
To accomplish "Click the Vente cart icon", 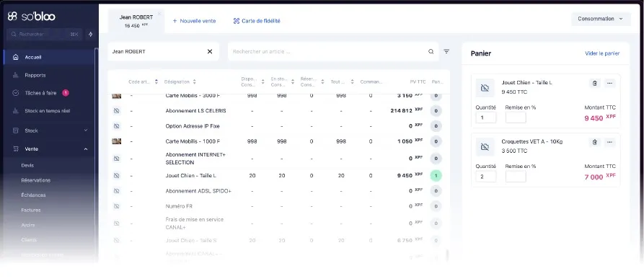I will tap(16, 149).
